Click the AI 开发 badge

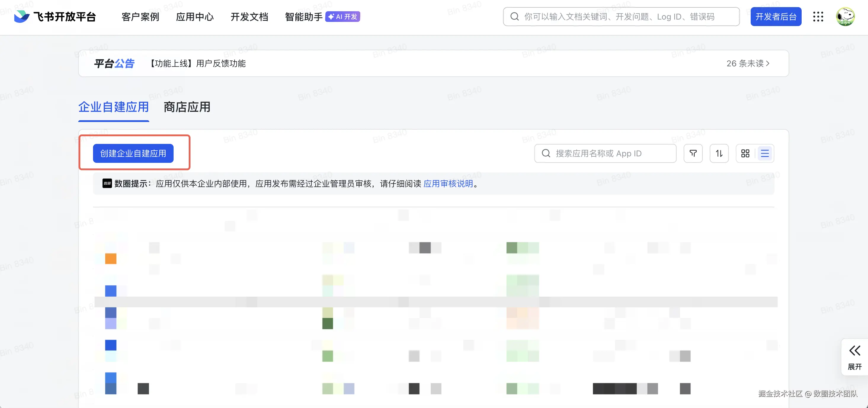pos(342,17)
